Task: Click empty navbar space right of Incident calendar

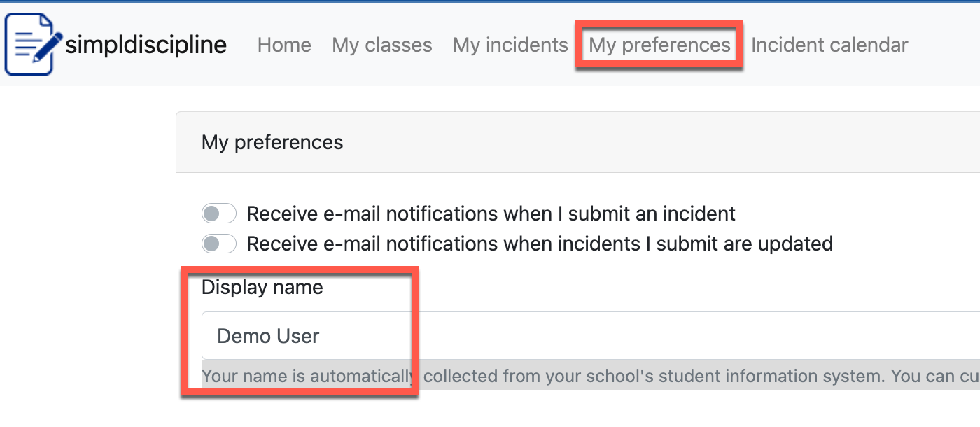Action: [x=945, y=45]
